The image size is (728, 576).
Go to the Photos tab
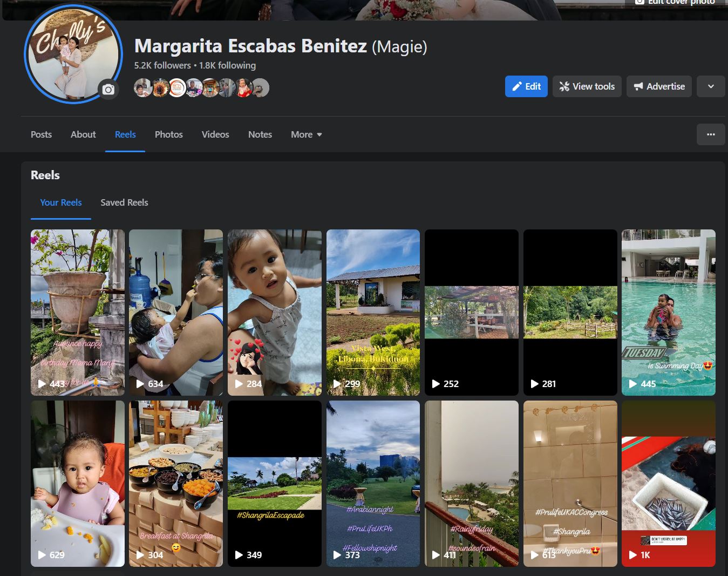(x=169, y=134)
